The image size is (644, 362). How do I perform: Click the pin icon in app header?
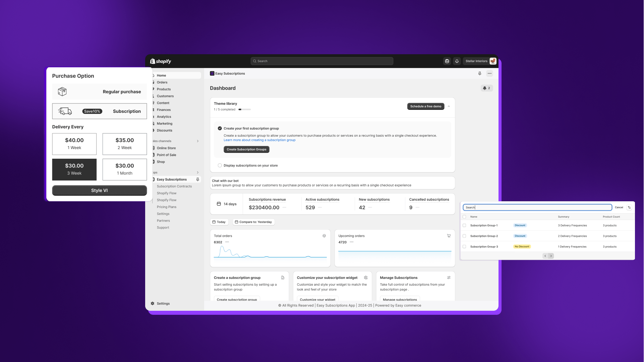click(x=480, y=73)
